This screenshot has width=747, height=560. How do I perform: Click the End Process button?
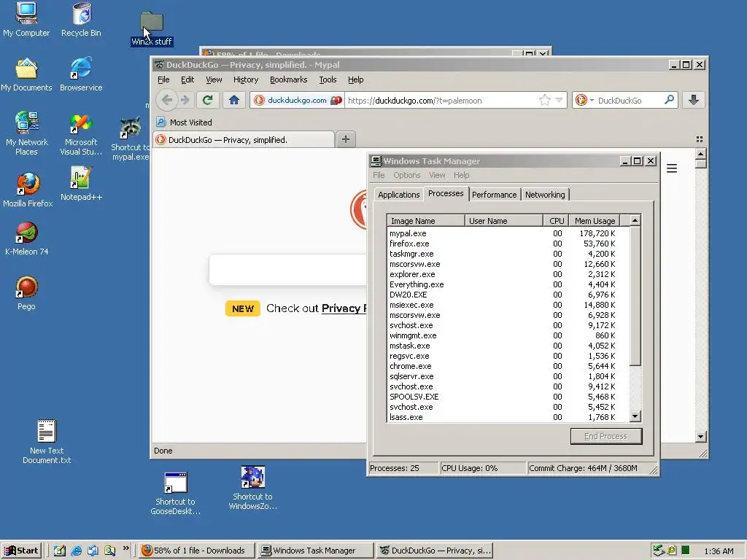(x=606, y=436)
